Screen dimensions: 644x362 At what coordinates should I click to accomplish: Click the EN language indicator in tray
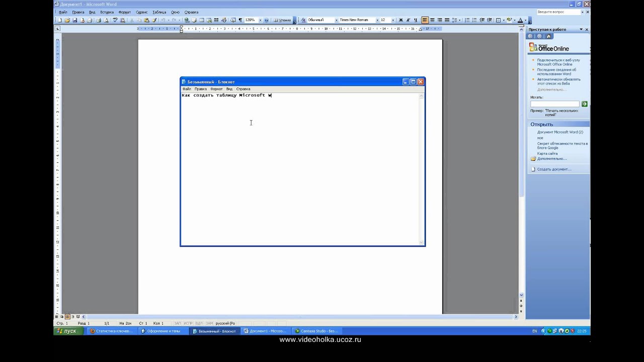click(534, 331)
